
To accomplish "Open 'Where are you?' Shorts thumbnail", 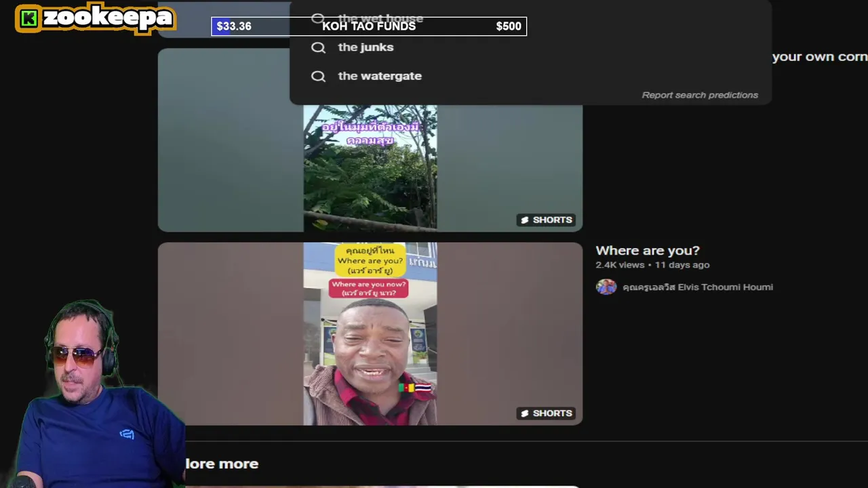I will click(x=370, y=334).
